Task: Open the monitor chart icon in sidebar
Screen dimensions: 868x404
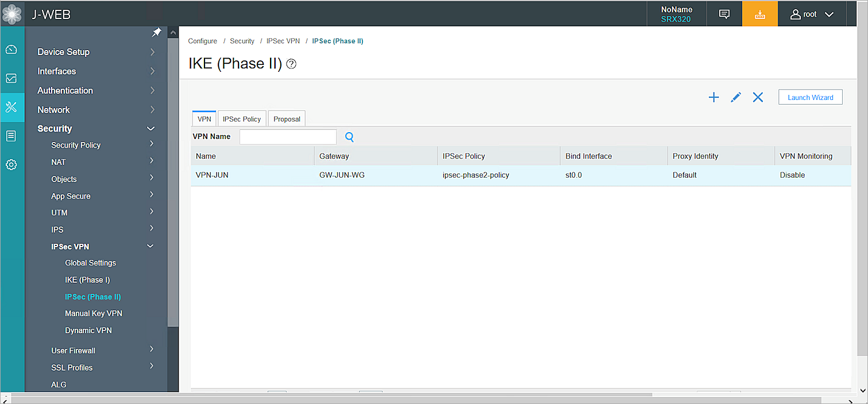Action: [11, 78]
